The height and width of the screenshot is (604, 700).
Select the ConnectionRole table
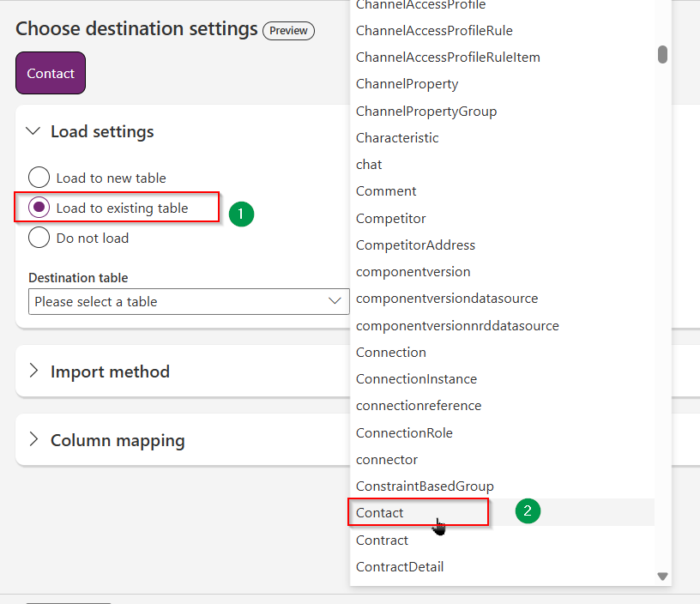point(502,432)
